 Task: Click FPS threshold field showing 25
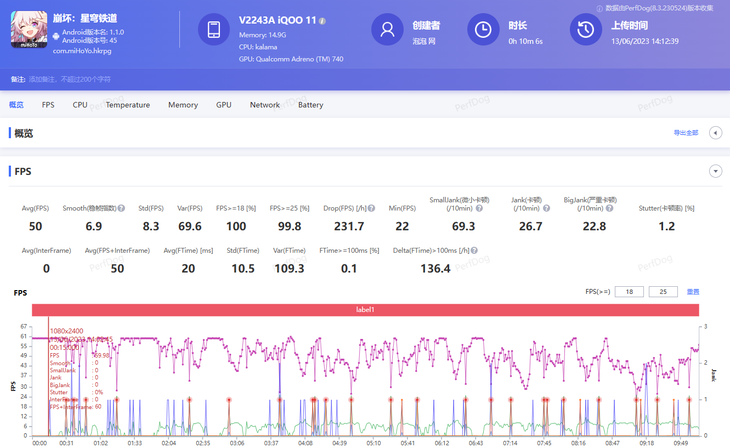tap(663, 292)
